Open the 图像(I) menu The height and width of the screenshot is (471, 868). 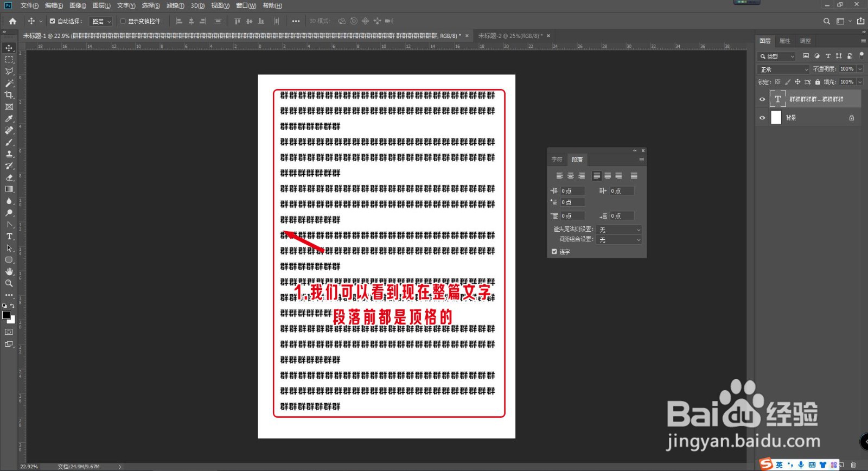[78, 5]
